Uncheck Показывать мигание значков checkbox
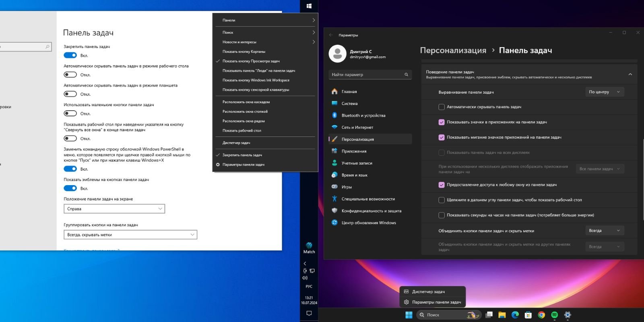Viewport: 644px width, 322px height. pos(442,137)
